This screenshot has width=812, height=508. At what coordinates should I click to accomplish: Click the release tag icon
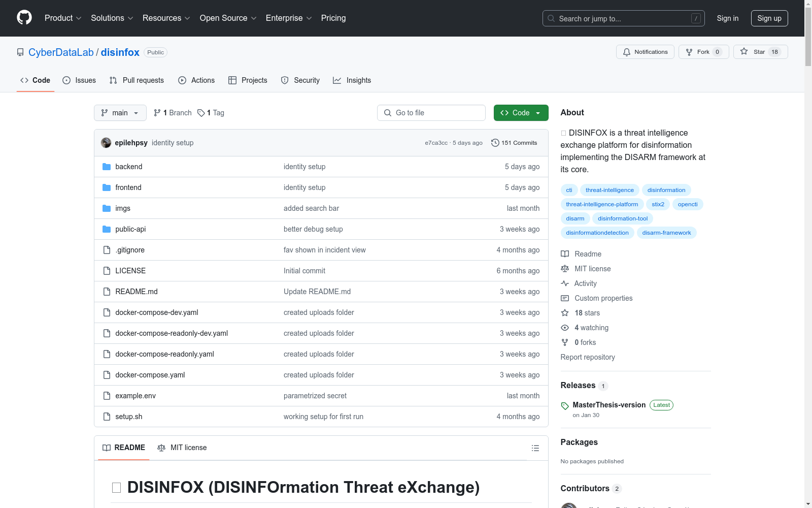click(565, 406)
